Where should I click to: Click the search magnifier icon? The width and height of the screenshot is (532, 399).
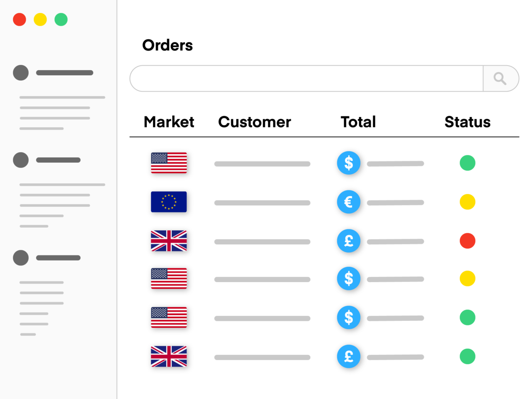(500, 78)
